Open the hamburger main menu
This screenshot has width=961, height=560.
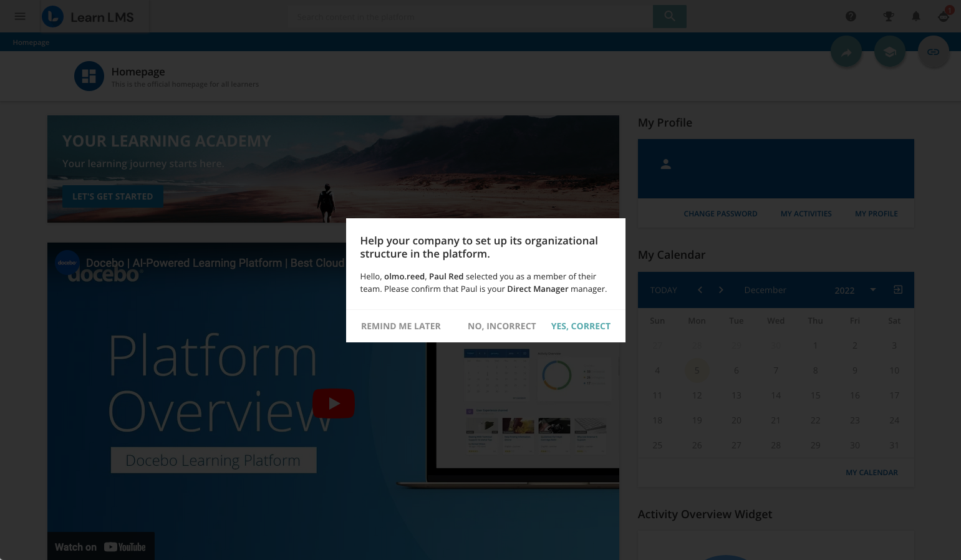pyautogui.click(x=20, y=16)
